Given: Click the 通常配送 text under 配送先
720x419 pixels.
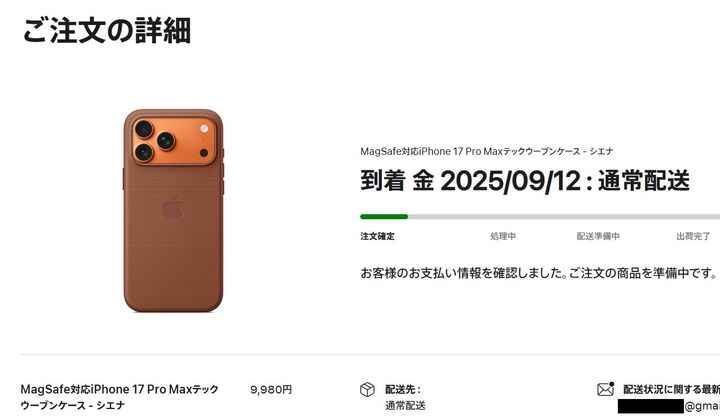Looking at the screenshot, I should click(405, 406).
